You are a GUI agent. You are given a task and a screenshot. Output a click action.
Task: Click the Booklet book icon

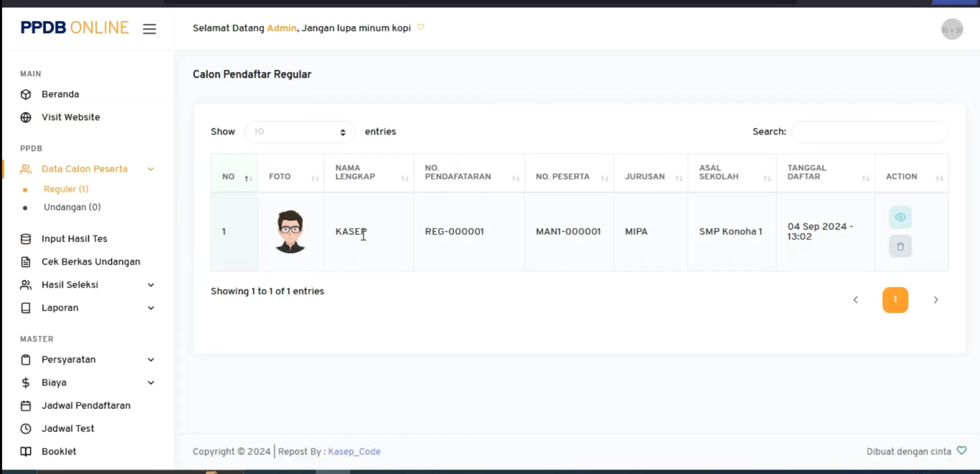26,451
